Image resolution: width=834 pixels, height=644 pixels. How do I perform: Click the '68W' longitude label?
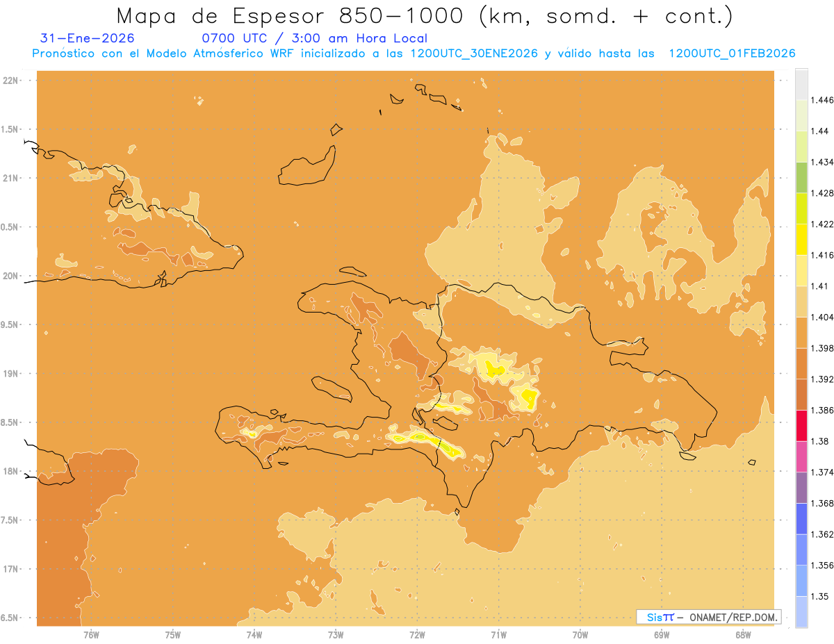tap(743, 634)
